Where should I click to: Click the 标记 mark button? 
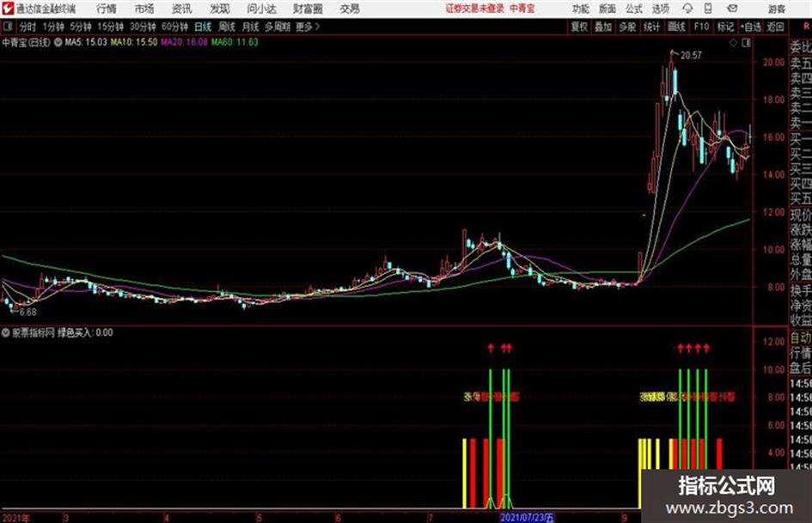coord(725,27)
